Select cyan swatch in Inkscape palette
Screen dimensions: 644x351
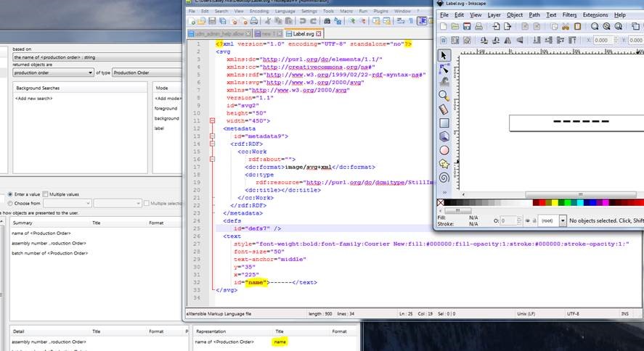click(580, 202)
